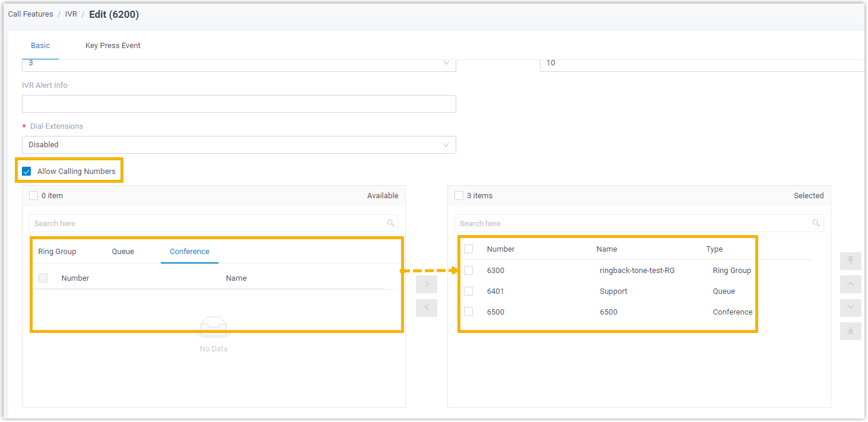868x422 pixels.
Task: Switch to the Key Press Event tab
Action: click(113, 46)
